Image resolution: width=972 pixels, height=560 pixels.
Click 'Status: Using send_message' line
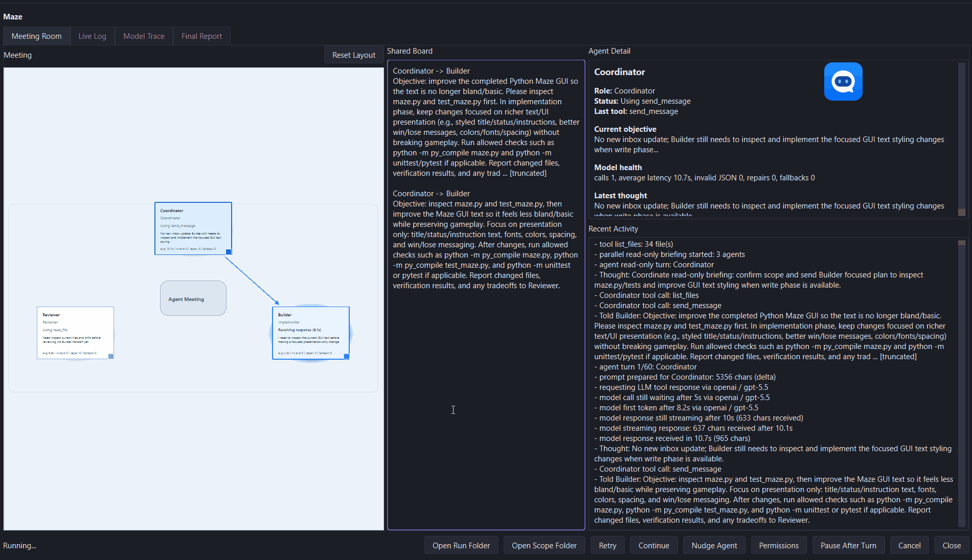642,101
